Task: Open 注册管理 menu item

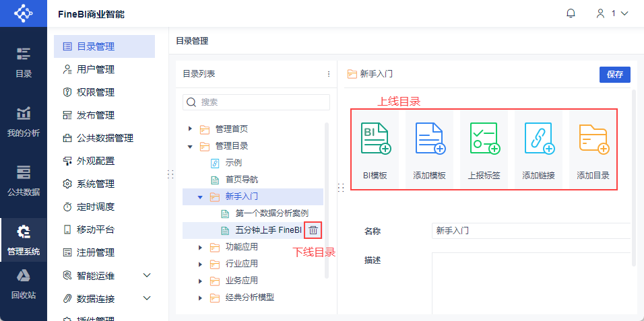Action: pos(104,252)
